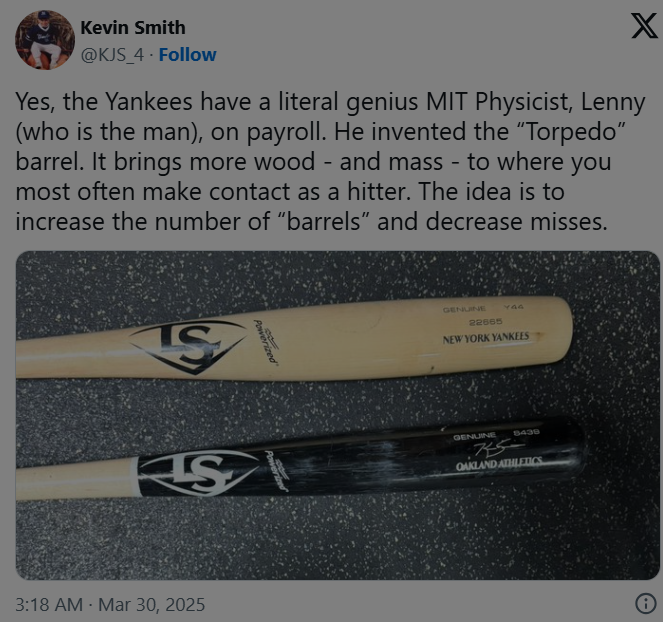
Task: Click the LS logo on the black bat
Action: click(198, 473)
